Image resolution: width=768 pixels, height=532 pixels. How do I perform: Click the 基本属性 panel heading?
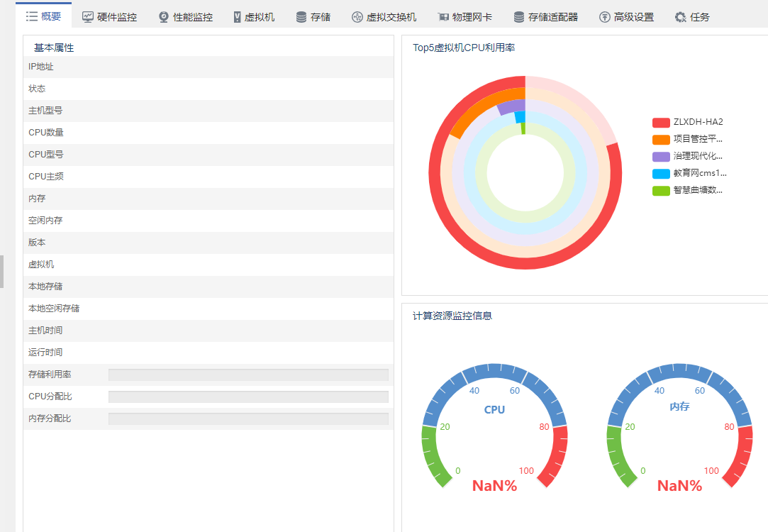[x=54, y=48]
